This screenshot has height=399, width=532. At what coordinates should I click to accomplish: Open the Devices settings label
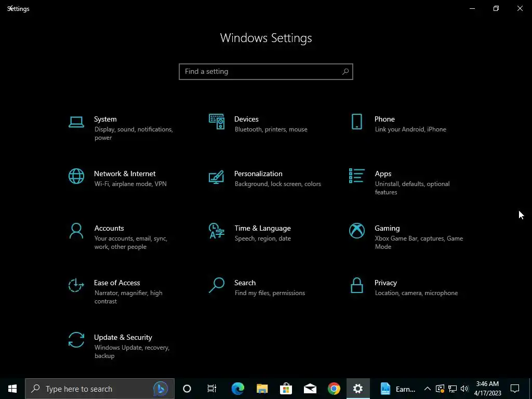pyautogui.click(x=246, y=119)
